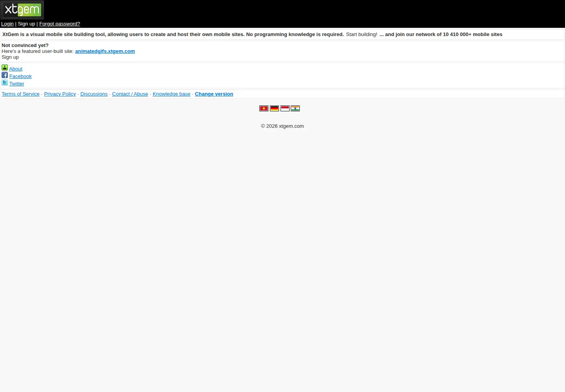Click the '© 2026 xtgem.com' copyright text
Image resolution: width=565 pixels, height=392 pixels.
[x=282, y=126]
